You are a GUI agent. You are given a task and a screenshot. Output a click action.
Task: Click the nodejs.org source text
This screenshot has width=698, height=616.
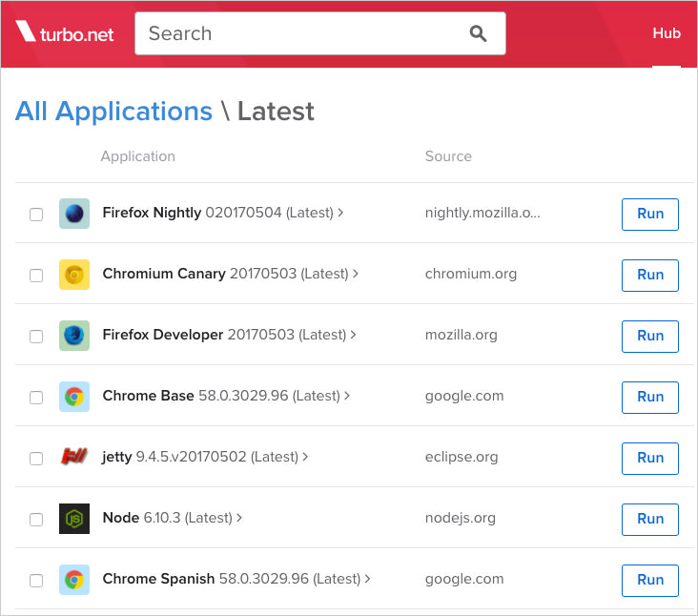tap(461, 518)
